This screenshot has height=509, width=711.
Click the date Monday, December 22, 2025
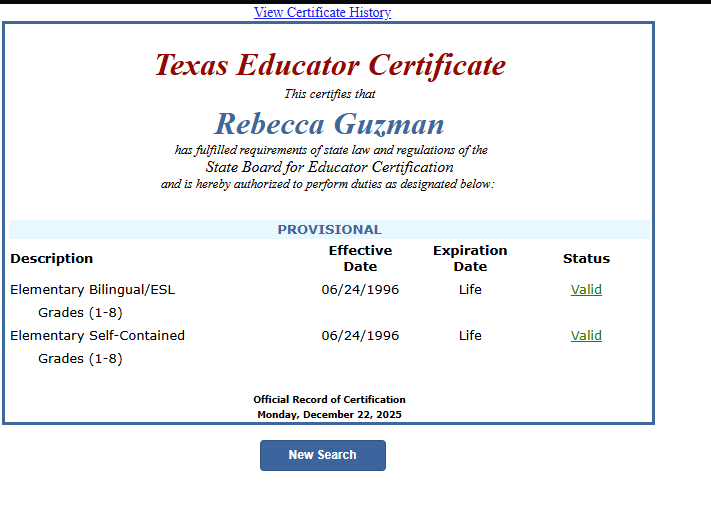coord(329,414)
